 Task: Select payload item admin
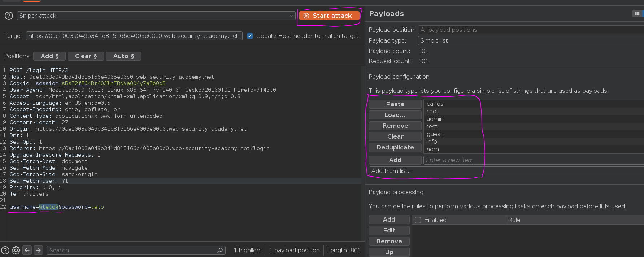pos(534,119)
